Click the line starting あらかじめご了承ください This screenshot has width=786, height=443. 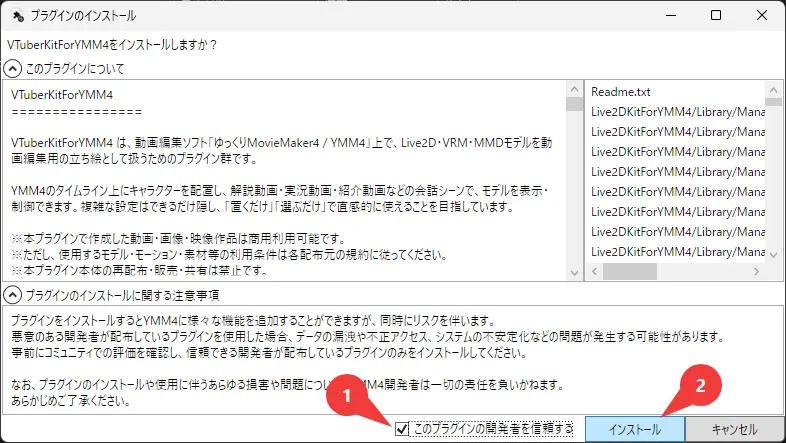(71, 401)
